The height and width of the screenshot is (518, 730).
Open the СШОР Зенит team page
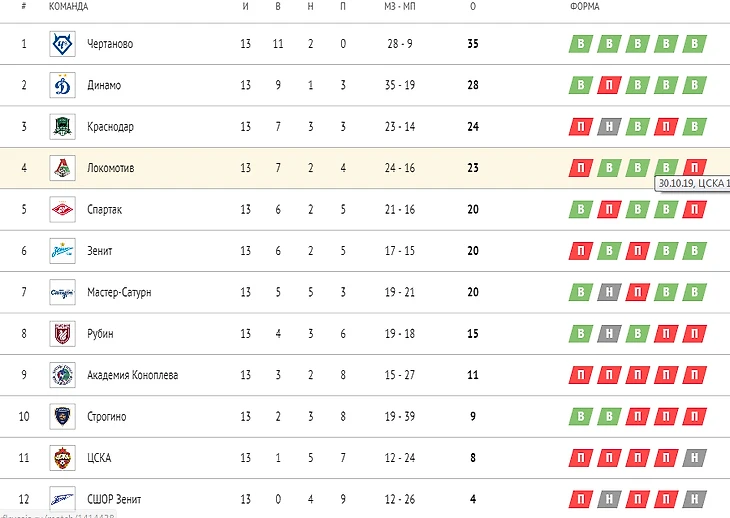coord(112,499)
